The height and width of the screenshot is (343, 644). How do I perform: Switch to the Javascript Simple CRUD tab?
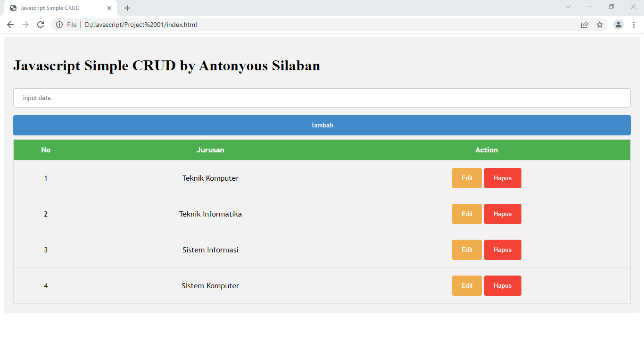[x=57, y=8]
